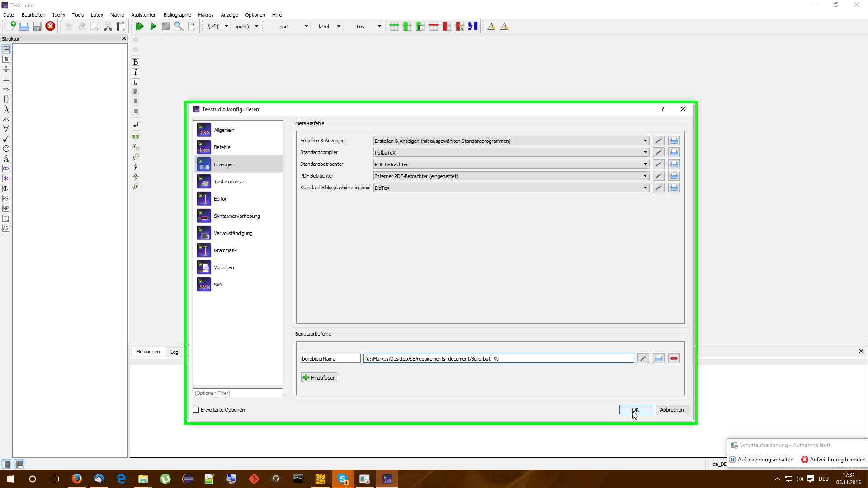Click Aufzeichnung beenden in the recorder
This screenshot has height=488, width=868.
click(x=833, y=460)
